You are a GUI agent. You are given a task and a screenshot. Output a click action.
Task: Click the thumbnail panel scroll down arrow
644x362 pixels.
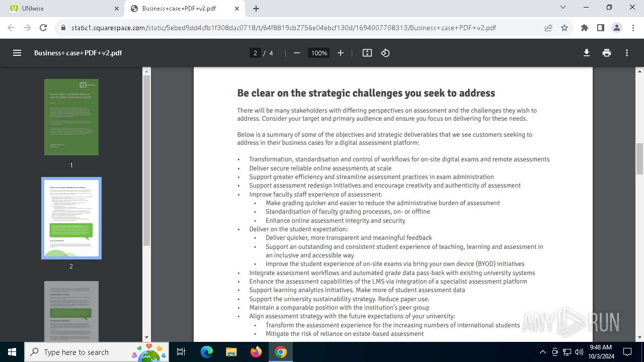click(146, 337)
